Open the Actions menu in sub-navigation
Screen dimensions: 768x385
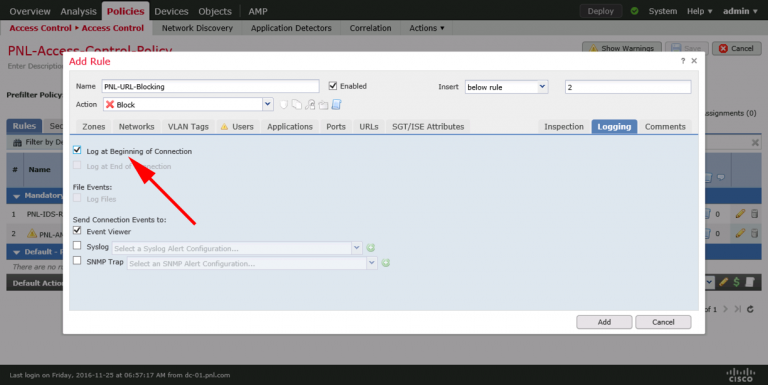tap(427, 28)
